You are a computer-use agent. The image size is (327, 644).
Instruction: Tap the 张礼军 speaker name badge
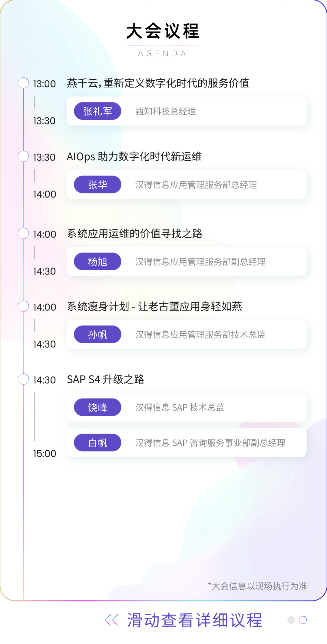point(97,111)
